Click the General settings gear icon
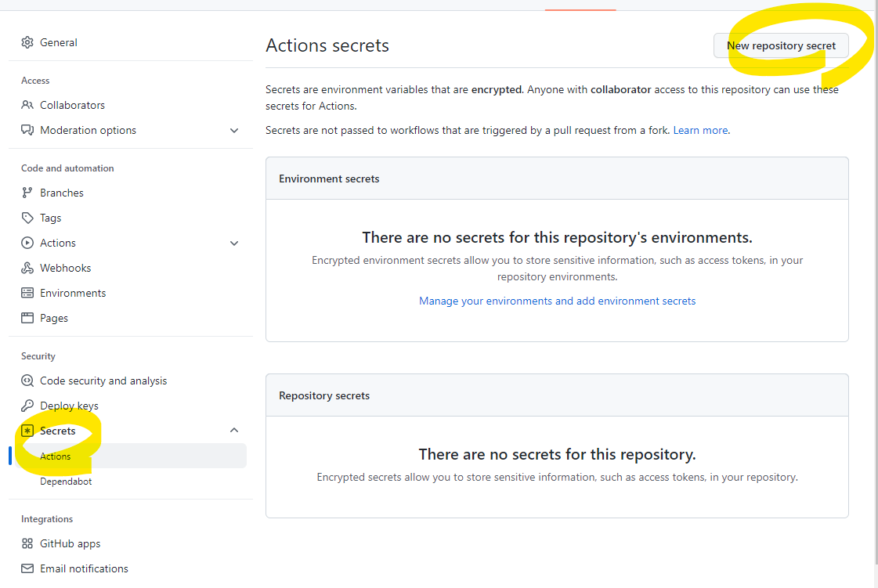The height and width of the screenshot is (588, 878). (27, 42)
